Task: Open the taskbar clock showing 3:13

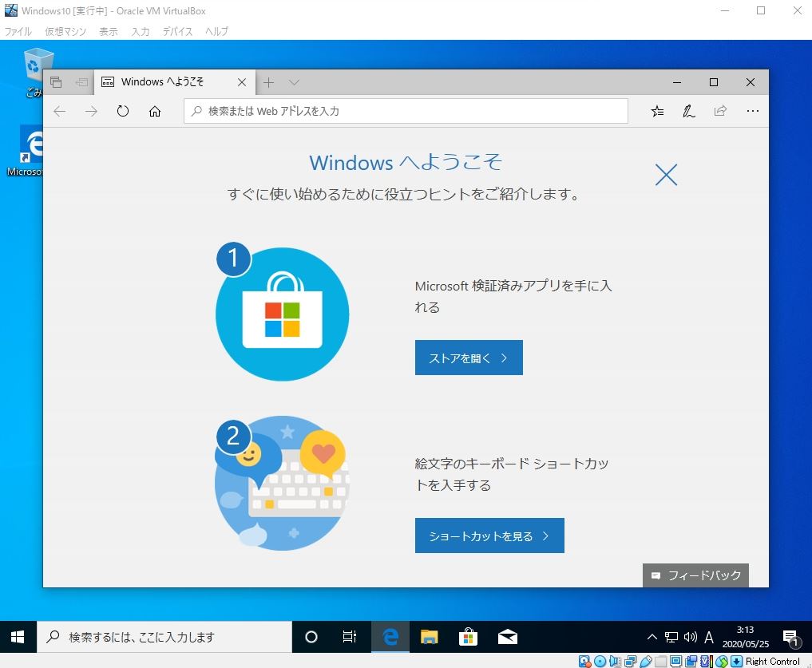Action: [746, 637]
